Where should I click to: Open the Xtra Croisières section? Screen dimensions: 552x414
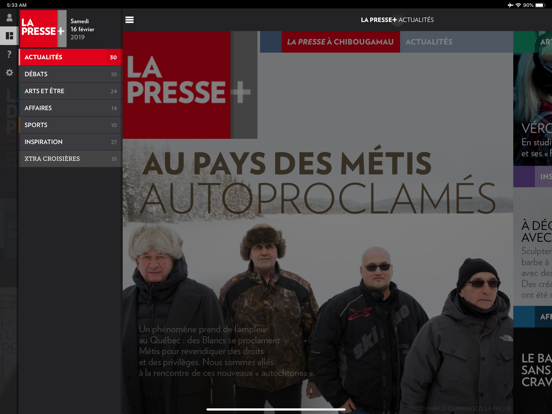click(70, 158)
